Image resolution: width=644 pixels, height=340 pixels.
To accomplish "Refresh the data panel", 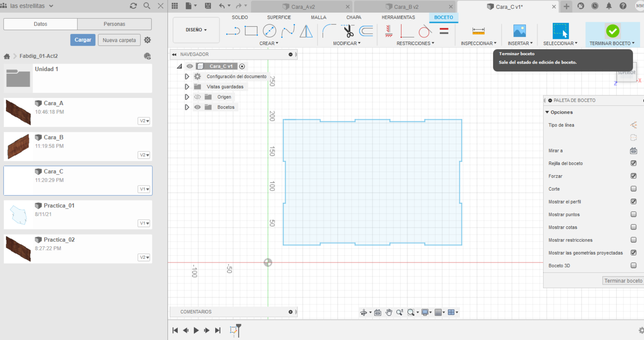I will tap(133, 6).
